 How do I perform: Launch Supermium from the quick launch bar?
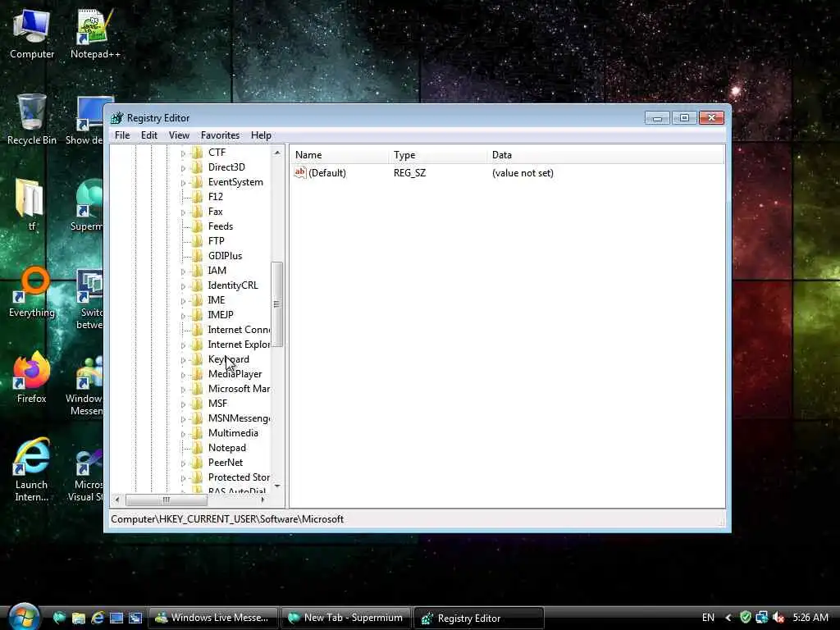click(x=59, y=618)
